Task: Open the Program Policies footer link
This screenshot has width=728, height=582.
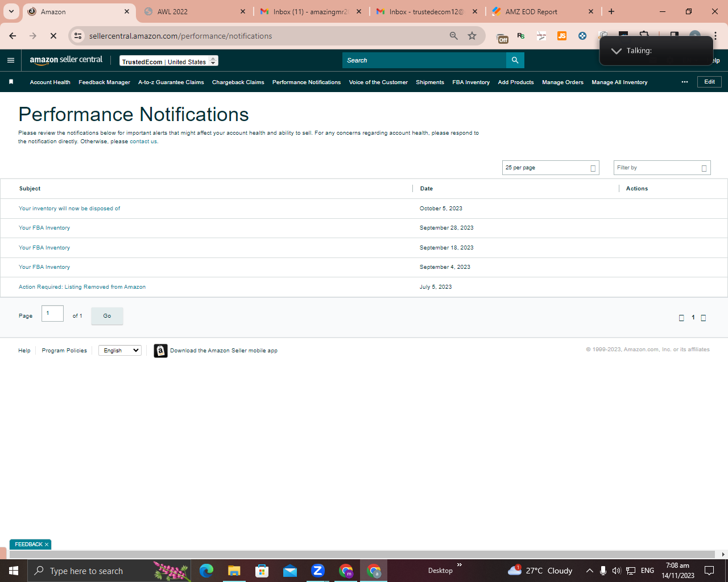Action: tap(64, 351)
